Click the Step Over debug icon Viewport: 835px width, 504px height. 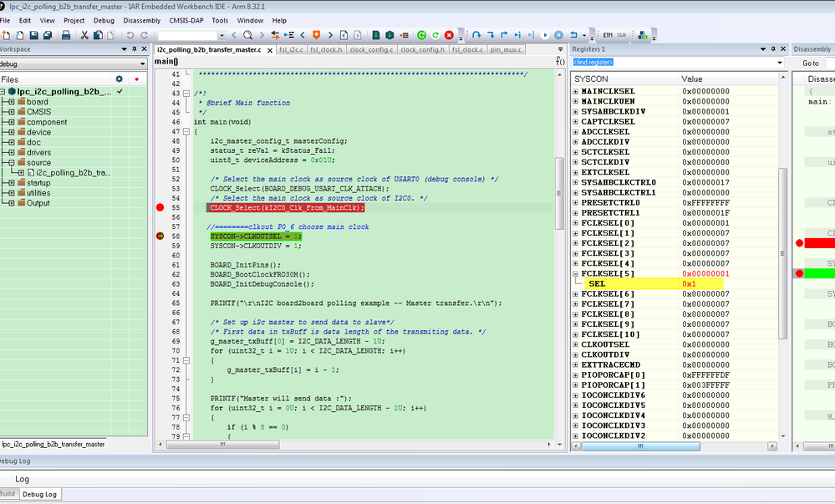coord(476,35)
